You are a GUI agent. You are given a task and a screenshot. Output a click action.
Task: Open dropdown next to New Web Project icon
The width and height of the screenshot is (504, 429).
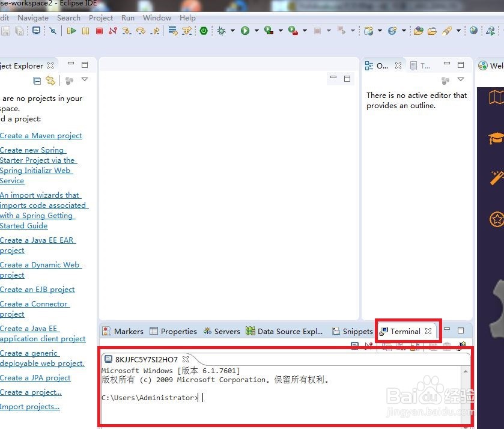tap(380, 31)
